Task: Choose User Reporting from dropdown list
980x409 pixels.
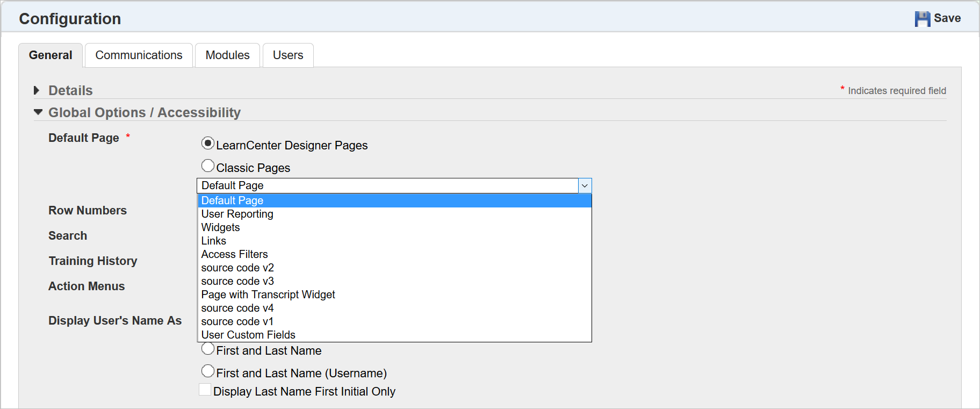Action: 237,214
